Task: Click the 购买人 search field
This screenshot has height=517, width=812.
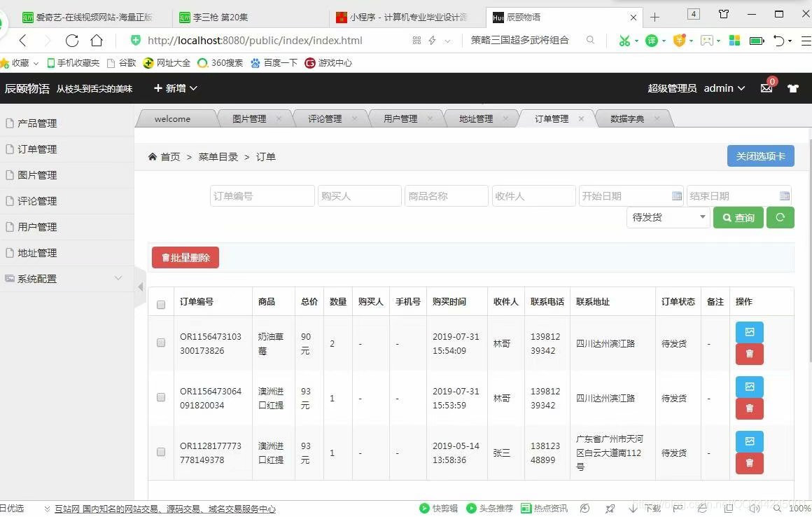Action: click(359, 196)
